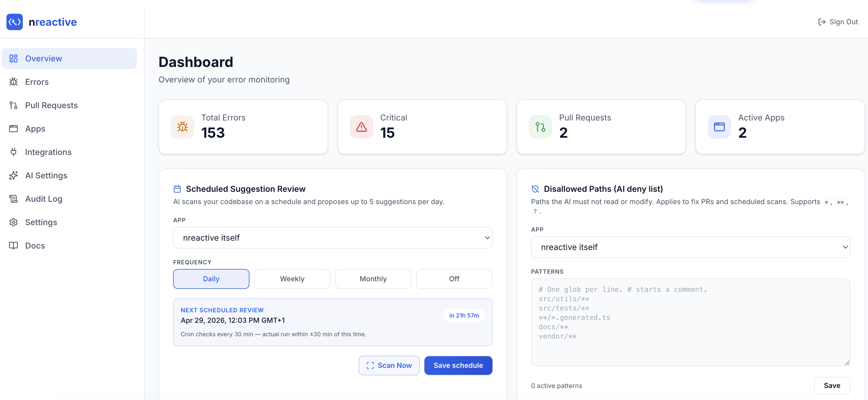Viewport: 868px width, 400px height.
Task: Click the red warning triangle on Critical card
Action: (361, 127)
